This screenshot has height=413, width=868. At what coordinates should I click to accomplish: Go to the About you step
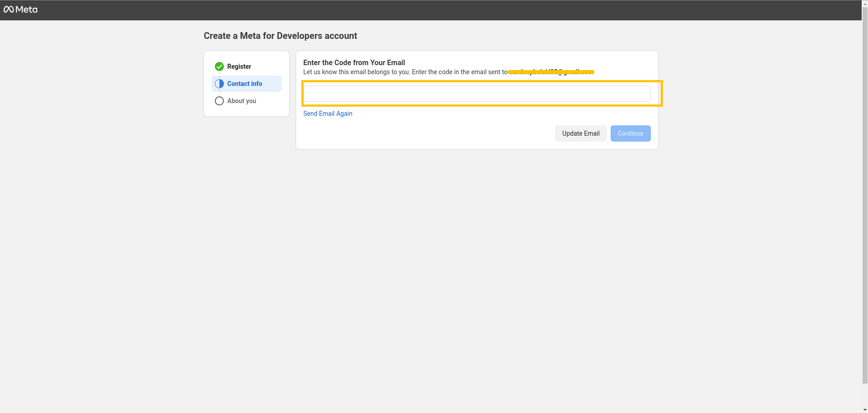coord(247,101)
